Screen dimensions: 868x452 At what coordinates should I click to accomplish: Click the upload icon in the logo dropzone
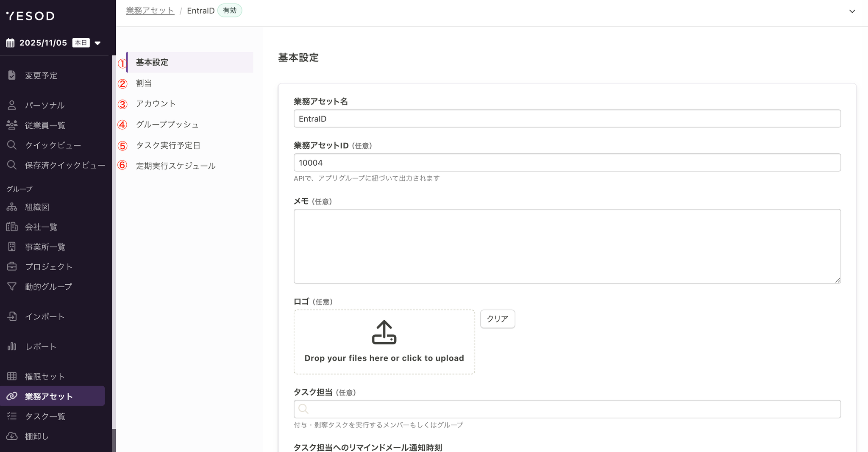[x=384, y=333]
